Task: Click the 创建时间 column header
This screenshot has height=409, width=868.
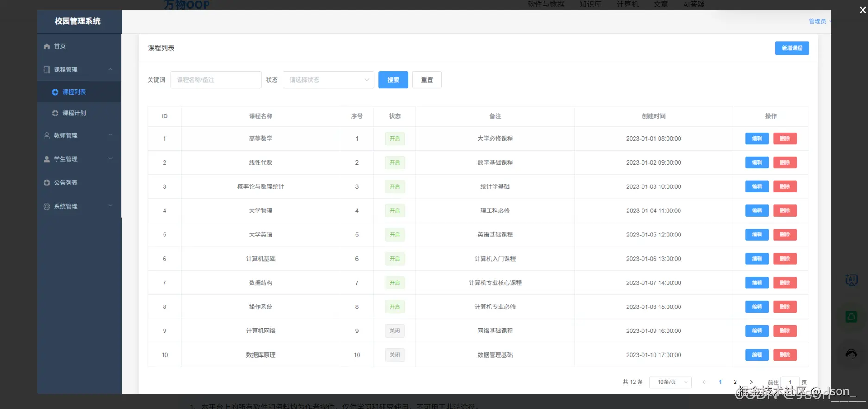Action: pyautogui.click(x=654, y=116)
